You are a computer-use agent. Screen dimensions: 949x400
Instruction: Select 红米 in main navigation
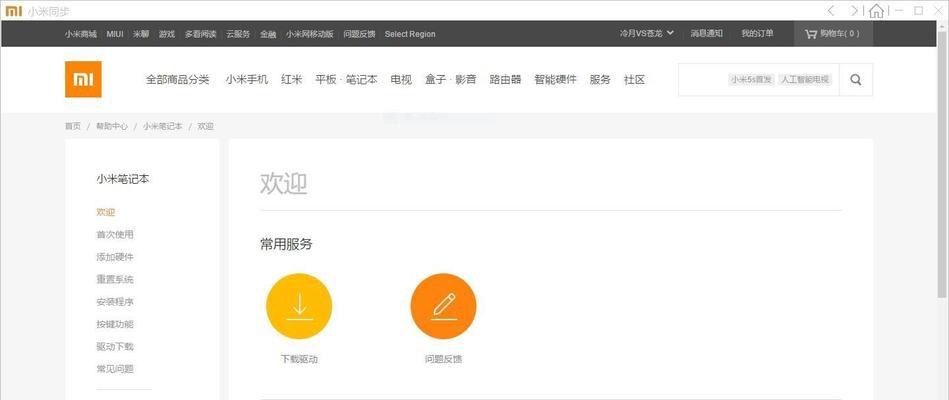click(x=291, y=79)
